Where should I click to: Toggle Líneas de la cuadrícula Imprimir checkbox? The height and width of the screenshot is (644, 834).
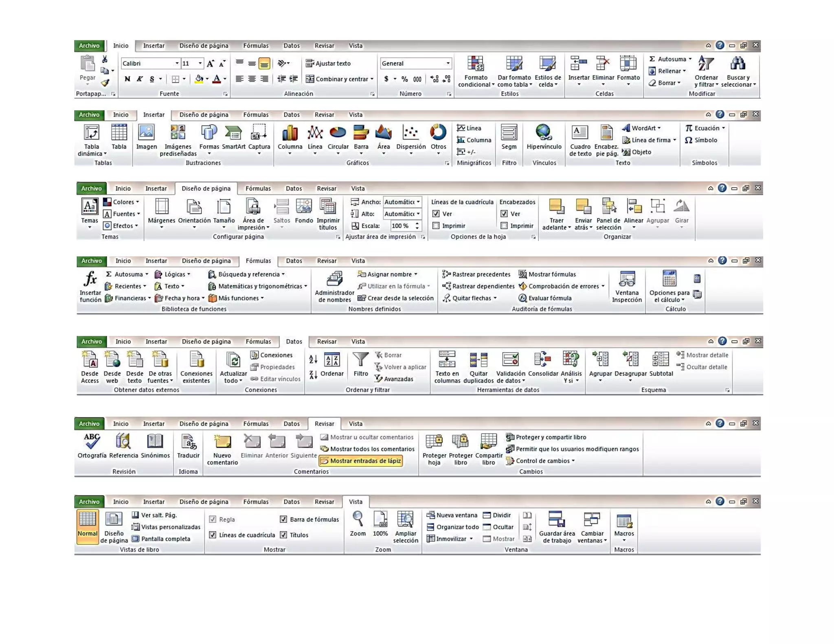click(436, 226)
